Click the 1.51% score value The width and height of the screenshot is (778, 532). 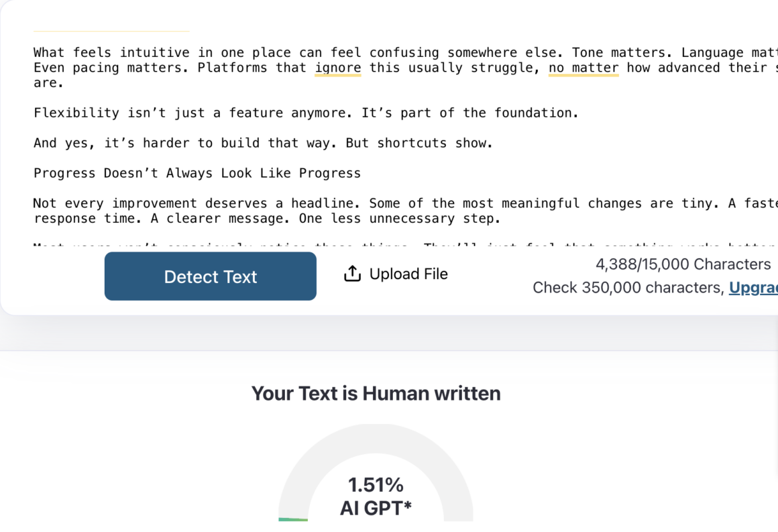point(376,484)
